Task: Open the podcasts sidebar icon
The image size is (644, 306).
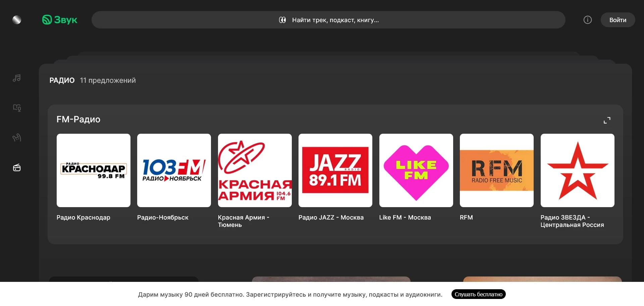Action: (17, 138)
